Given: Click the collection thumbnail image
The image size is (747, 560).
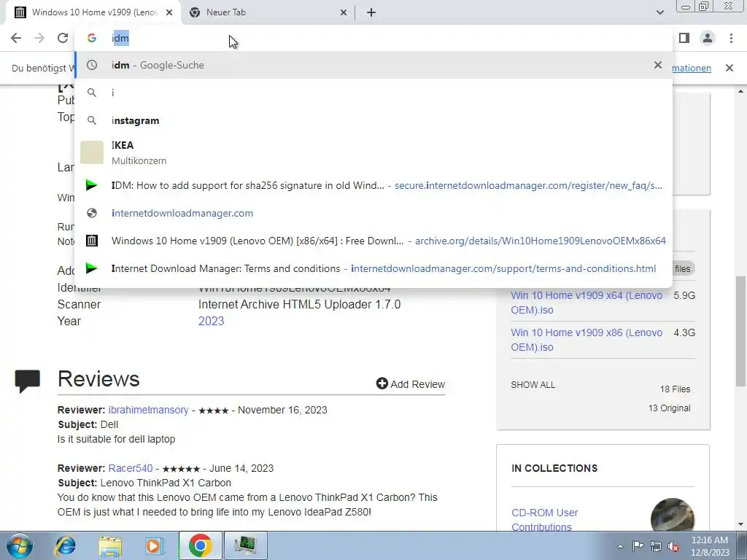Looking at the screenshot, I should pos(672,516).
